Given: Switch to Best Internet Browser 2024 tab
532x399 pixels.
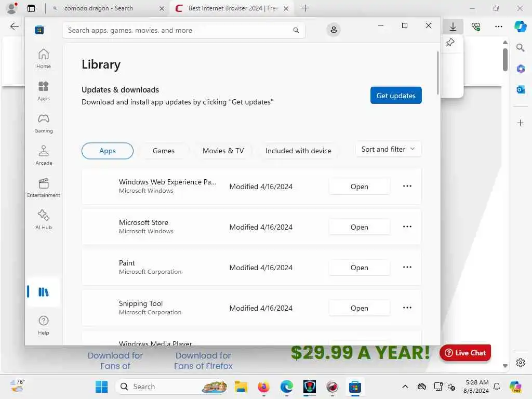Looking at the screenshot, I should click(232, 8).
